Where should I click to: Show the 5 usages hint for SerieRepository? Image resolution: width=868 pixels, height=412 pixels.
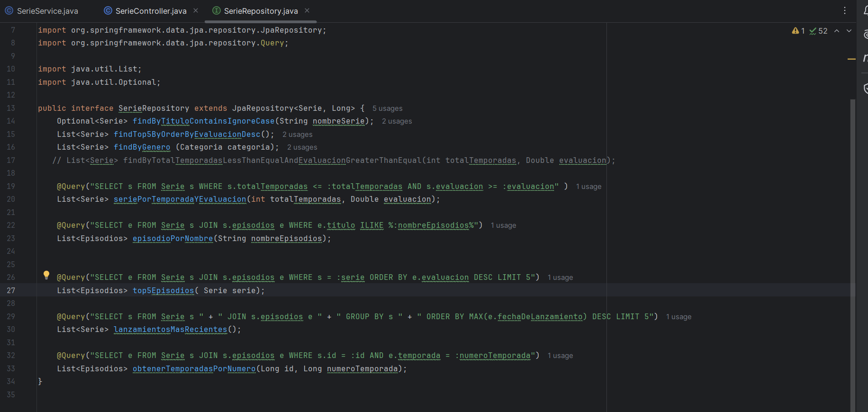387,108
